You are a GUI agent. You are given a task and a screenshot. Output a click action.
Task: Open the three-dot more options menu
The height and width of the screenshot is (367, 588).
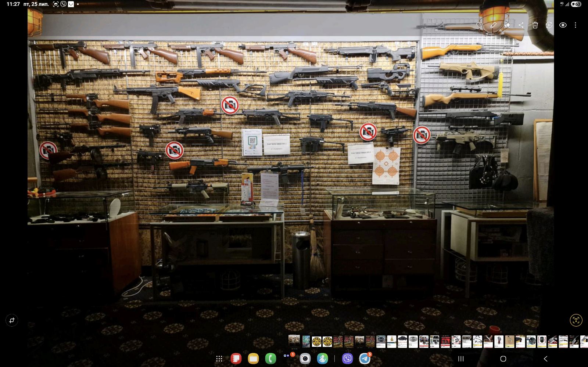tap(576, 25)
